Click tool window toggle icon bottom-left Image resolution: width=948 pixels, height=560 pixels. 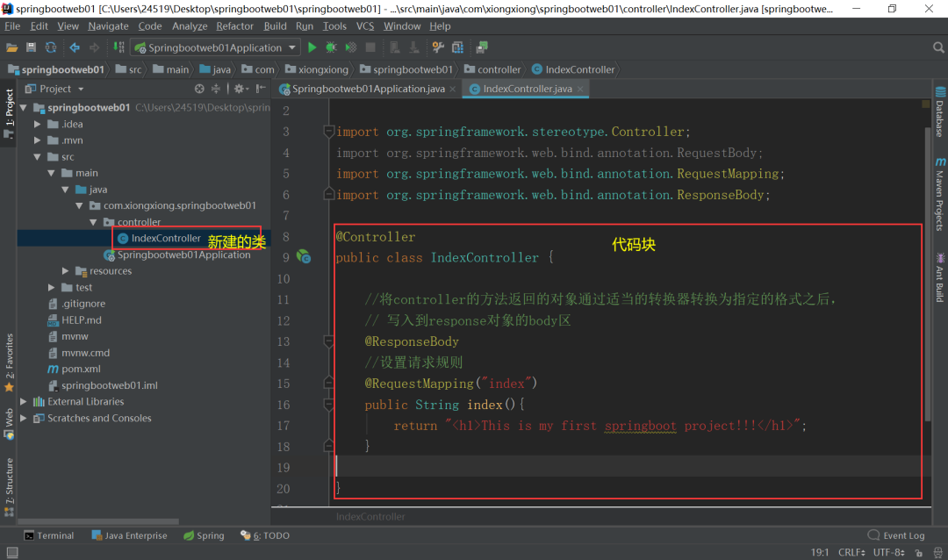(12, 552)
